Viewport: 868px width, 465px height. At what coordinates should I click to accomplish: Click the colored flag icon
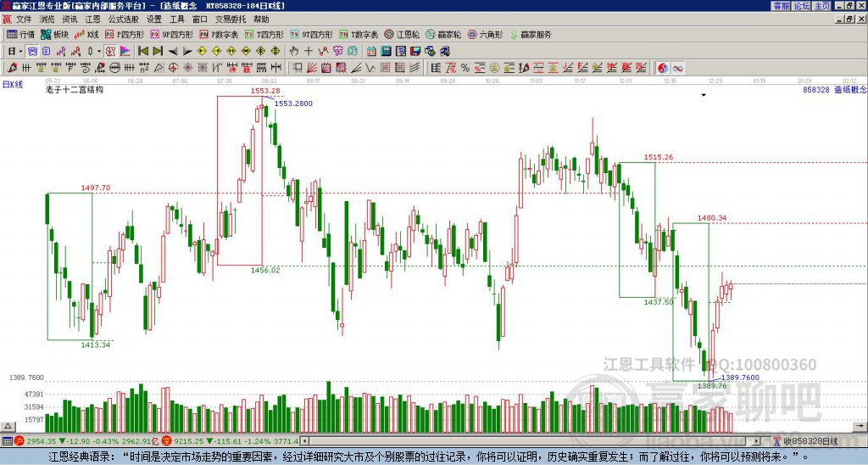[x=125, y=52]
